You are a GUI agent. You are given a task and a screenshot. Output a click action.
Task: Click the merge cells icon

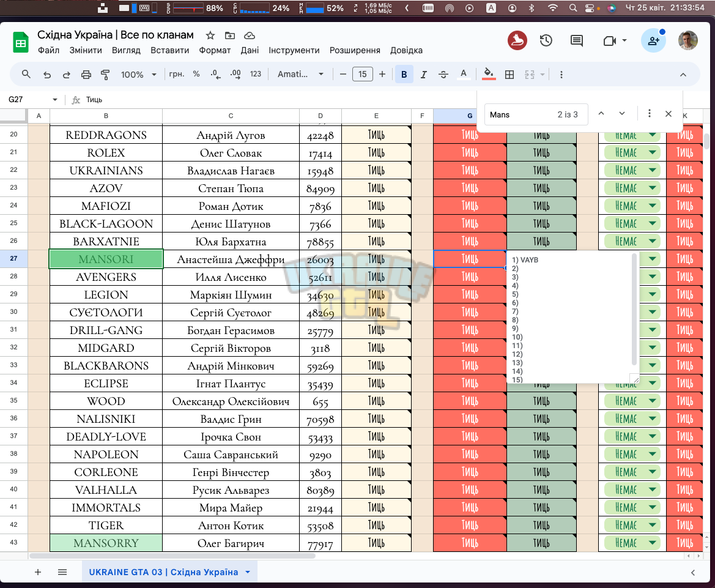click(530, 75)
